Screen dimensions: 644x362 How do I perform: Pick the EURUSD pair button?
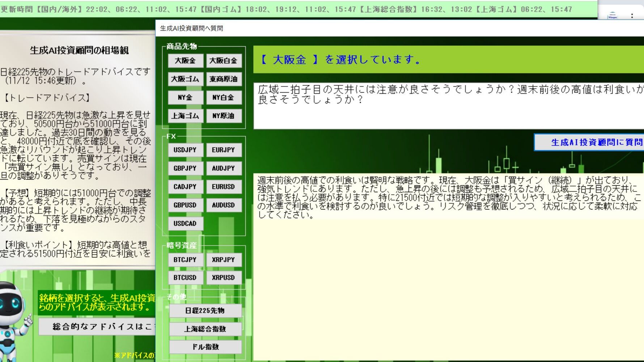pyautogui.click(x=224, y=187)
